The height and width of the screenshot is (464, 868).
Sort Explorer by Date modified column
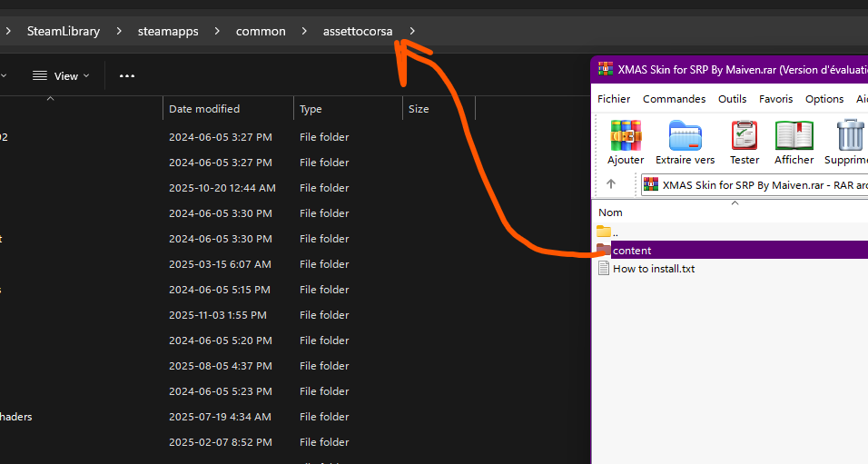coord(228,109)
